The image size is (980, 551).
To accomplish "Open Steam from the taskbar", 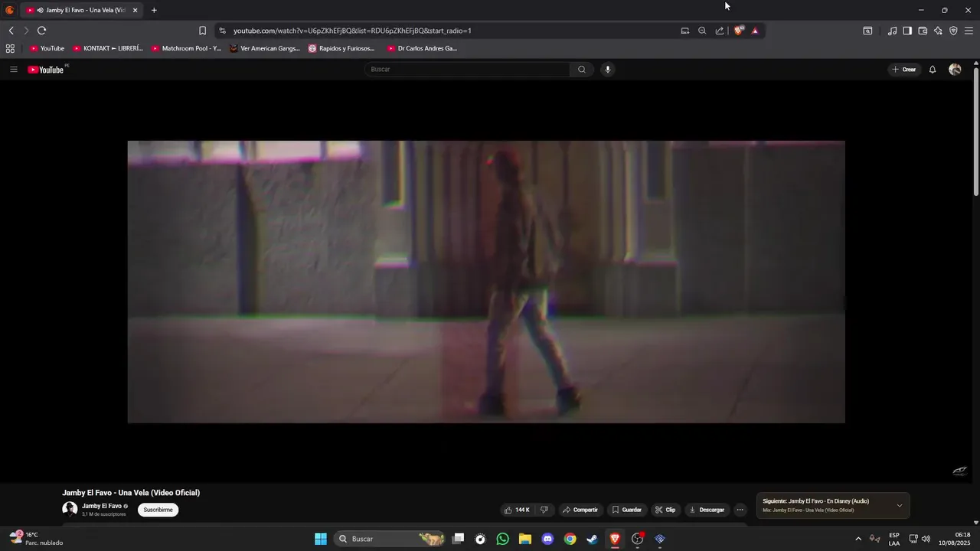I will (x=592, y=539).
